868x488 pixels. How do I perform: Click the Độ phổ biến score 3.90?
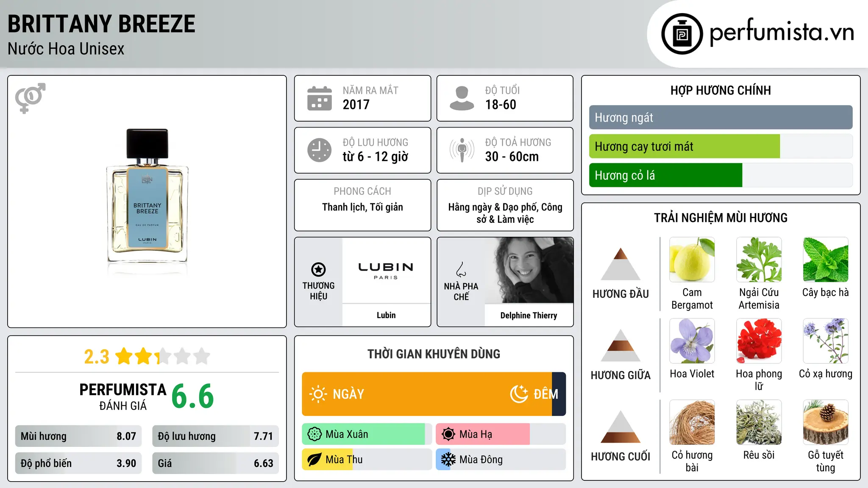pyautogui.click(x=126, y=463)
